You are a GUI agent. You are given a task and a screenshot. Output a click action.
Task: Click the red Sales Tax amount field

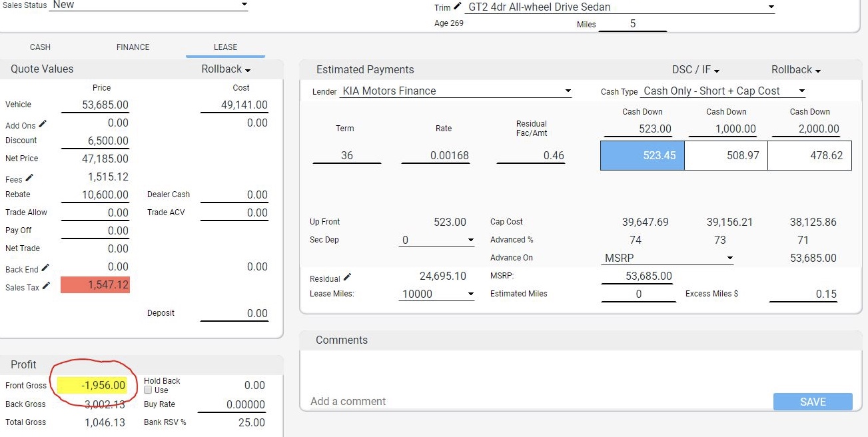(x=95, y=285)
